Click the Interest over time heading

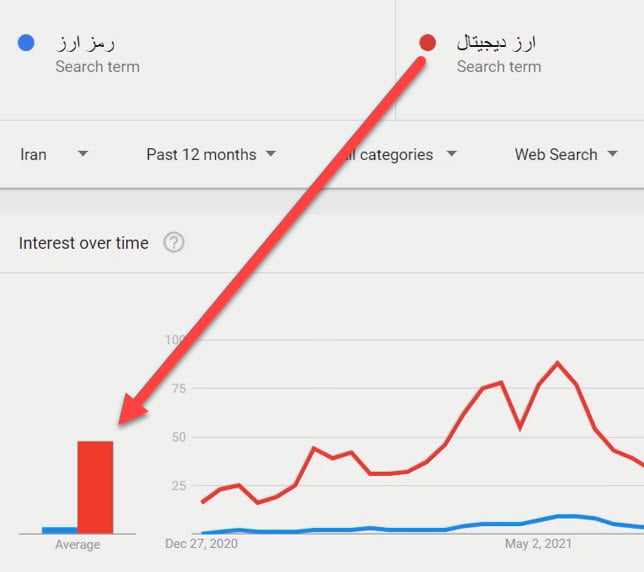coord(84,243)
